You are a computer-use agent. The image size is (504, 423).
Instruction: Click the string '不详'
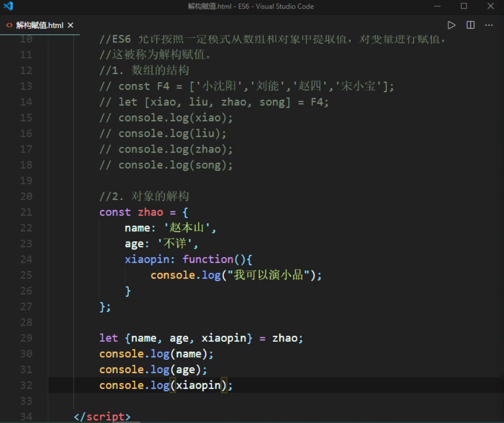coord(174,243)
